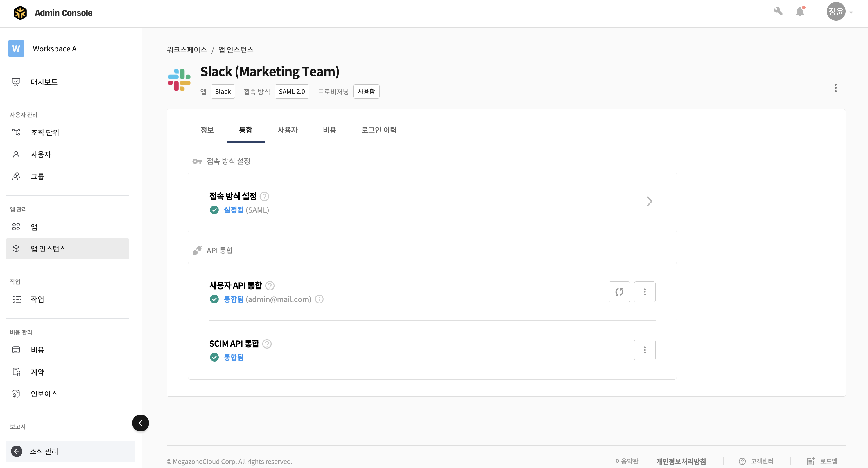Click help icon next to SCIM API 통합

click(267, 344)
